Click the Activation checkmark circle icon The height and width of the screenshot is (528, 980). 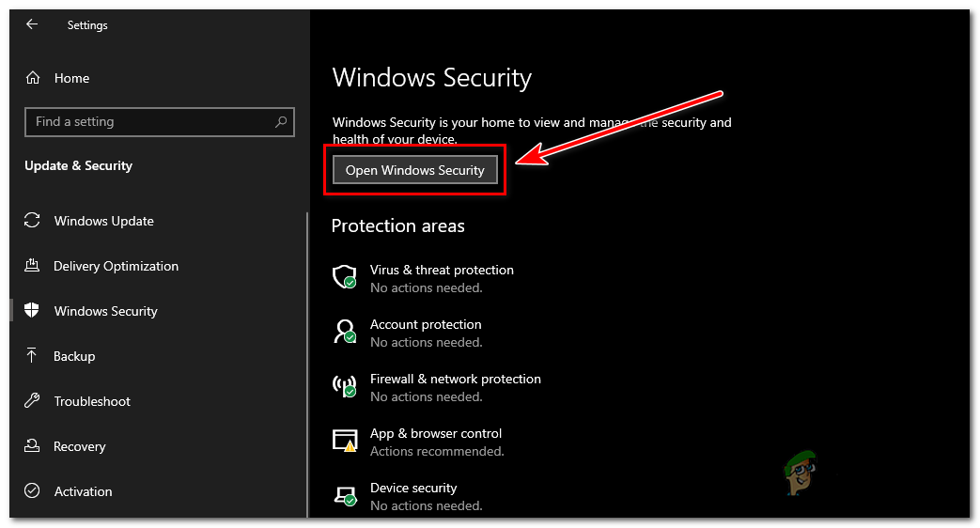32,491
